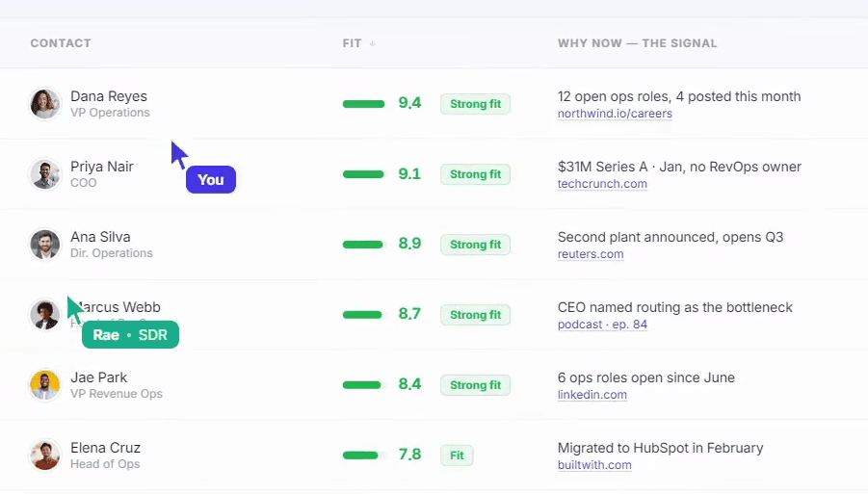
Task: Open Priya Nair's profile picture
Action: [45, 173]
